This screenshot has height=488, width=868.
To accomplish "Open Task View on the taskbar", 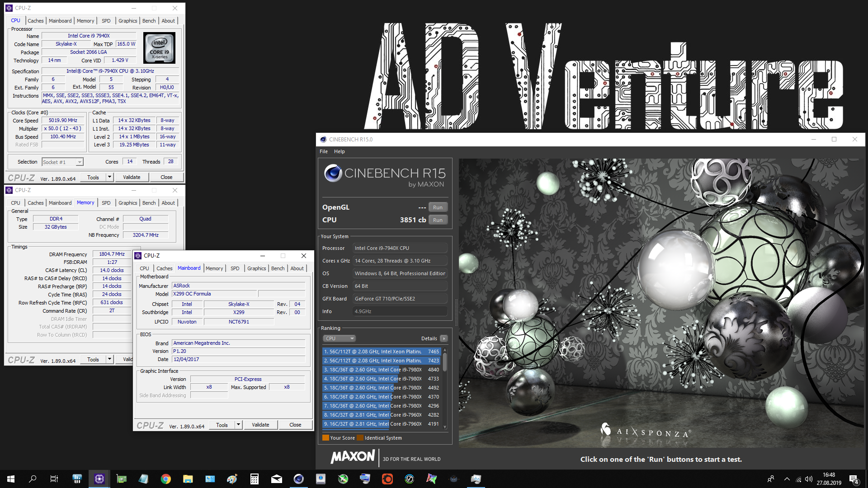I will click(x=54, y=479).
